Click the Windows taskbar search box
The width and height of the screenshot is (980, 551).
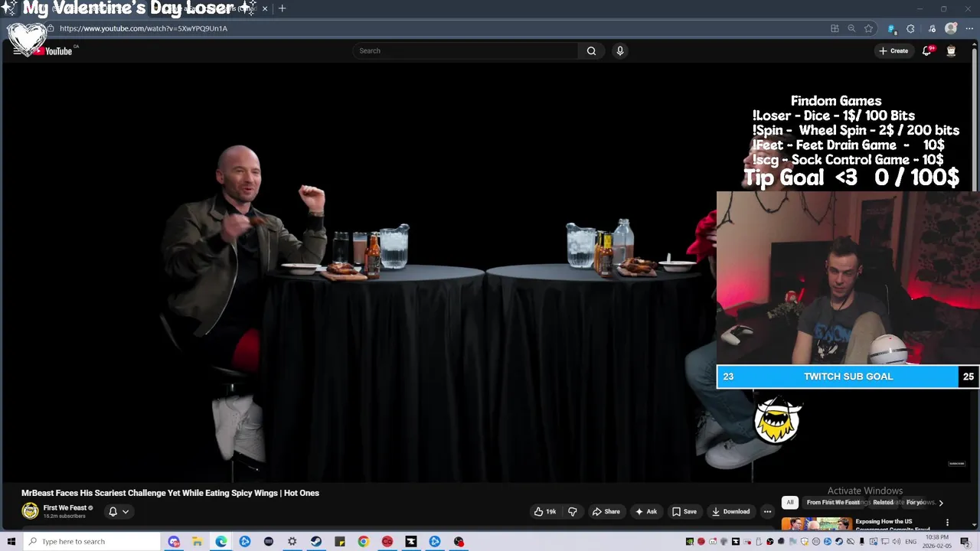tap(92, 541)
